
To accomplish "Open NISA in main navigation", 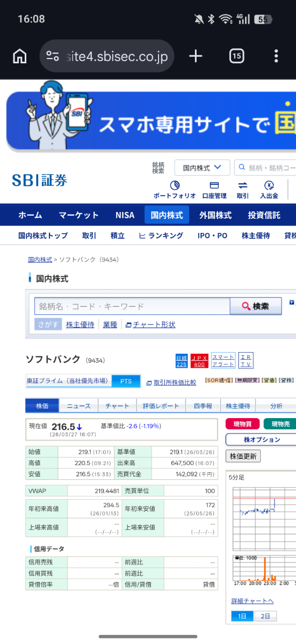I will click(x=125, y=215).
